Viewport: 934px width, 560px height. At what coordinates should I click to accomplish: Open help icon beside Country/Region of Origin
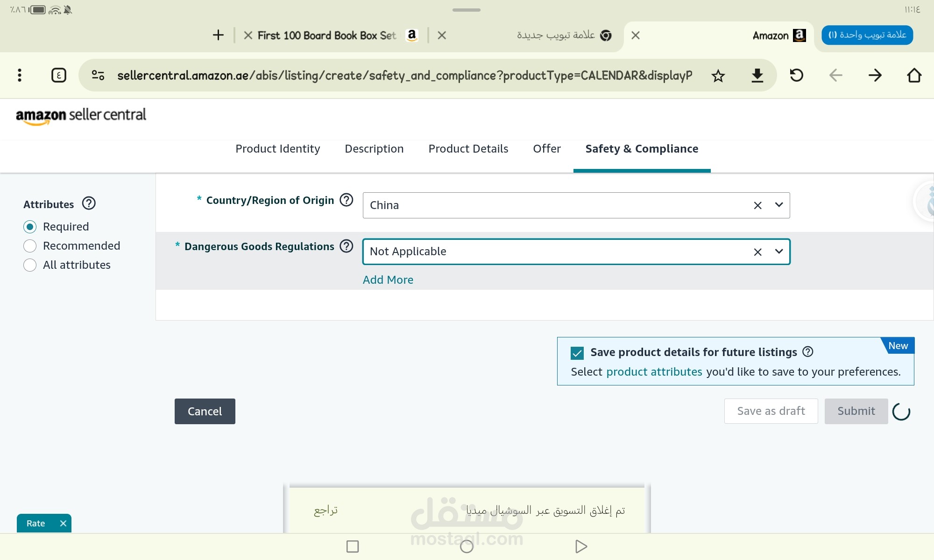(x=346, y=200)
